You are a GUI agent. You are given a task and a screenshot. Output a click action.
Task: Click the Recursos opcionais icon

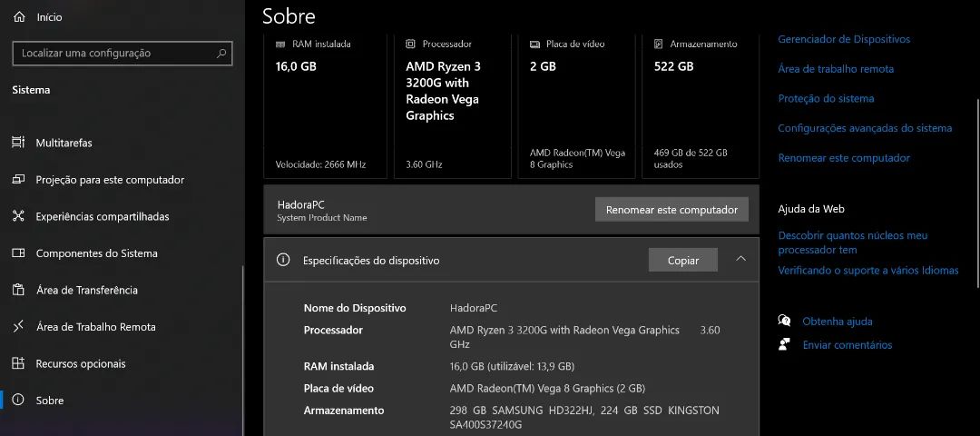18,363
